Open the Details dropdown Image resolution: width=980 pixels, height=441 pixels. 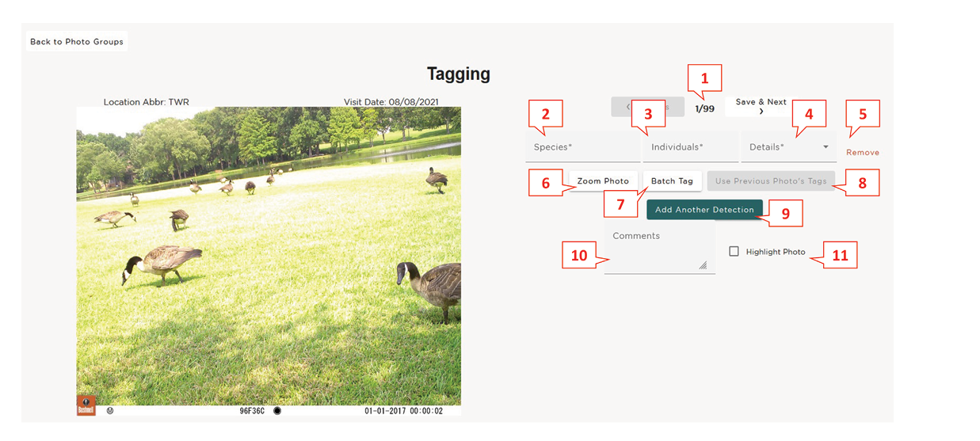tap(788, 147)
